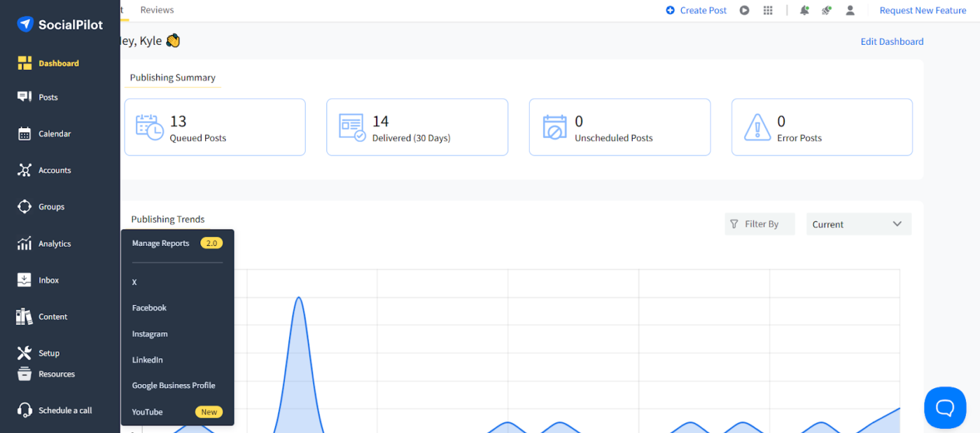Image resolution: width=980 pixels, height=433 pixels.
Task: Open the Content sidebar icon
Action: (24, 317)
